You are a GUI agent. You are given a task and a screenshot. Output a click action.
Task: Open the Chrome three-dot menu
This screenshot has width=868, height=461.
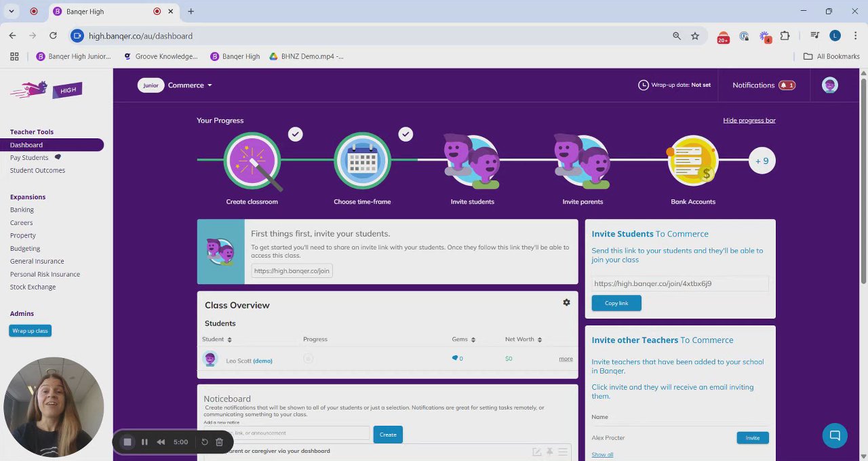856,36
